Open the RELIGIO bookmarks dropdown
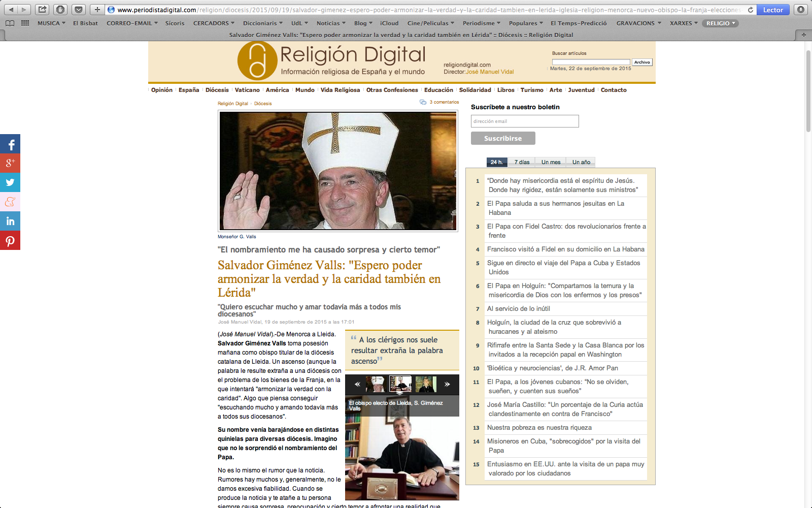Screen dimensions: 812x508 point(720,23)
